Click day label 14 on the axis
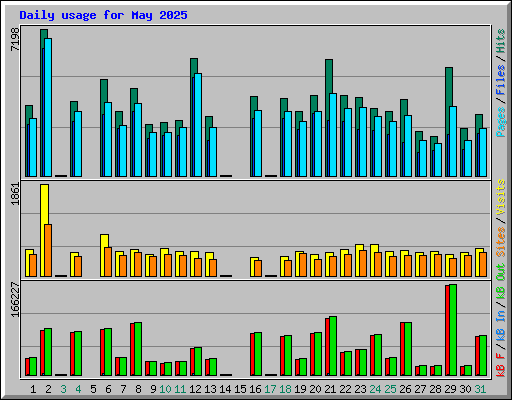 pos(225,389)
